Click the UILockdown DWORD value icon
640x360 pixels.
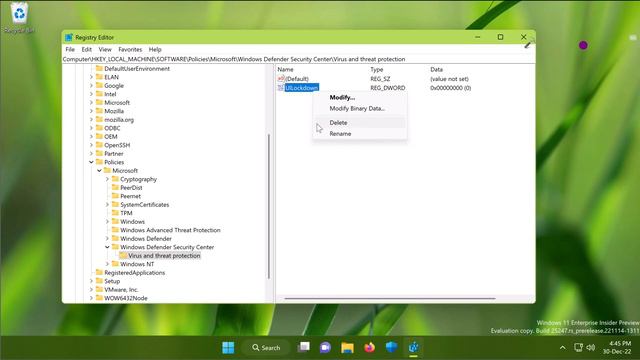coord(280,88)
